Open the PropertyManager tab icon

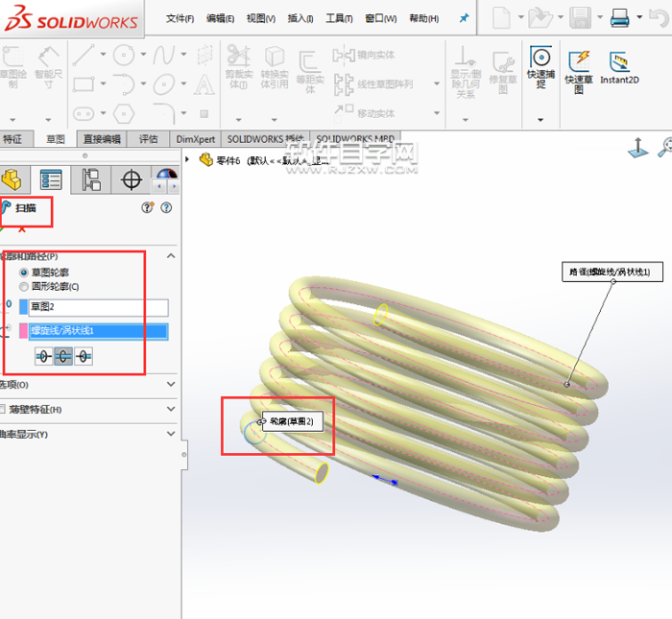click(51, 179)
